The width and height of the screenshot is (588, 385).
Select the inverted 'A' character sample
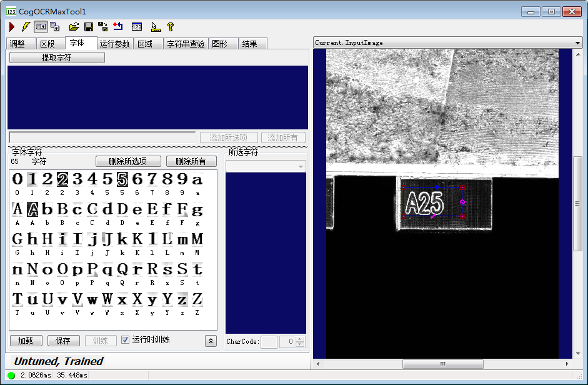point(32,209)
